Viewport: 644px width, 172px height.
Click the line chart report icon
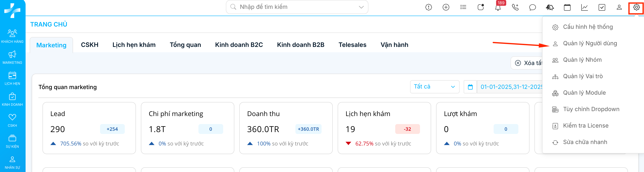point(584,7)
